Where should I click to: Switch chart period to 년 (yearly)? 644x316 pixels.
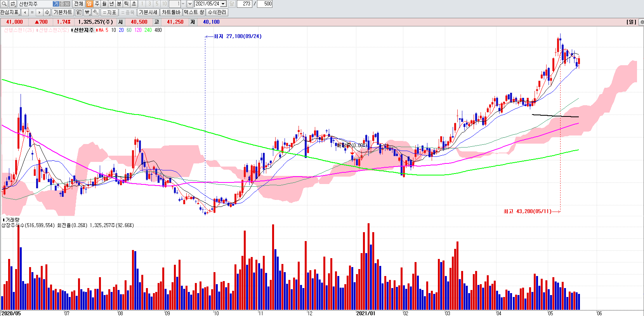click(x=112, y=3)
